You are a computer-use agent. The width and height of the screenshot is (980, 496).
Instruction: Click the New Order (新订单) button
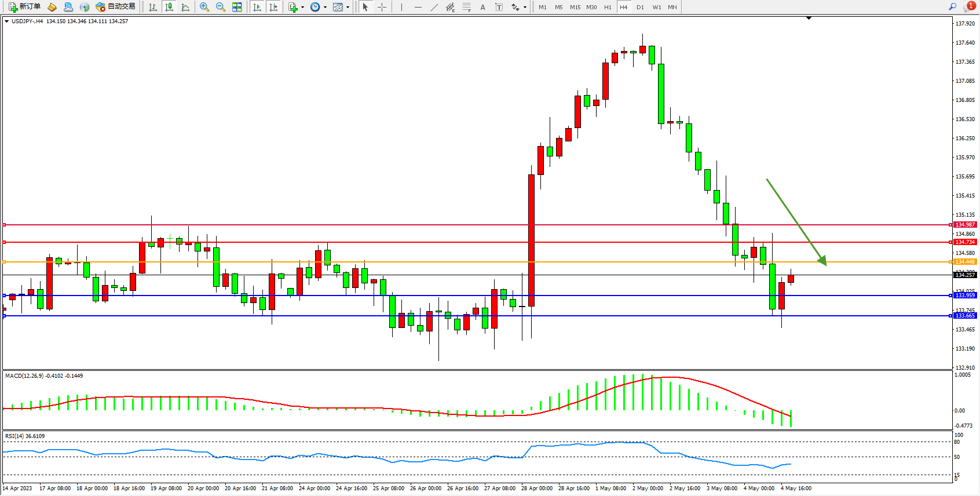24,7
